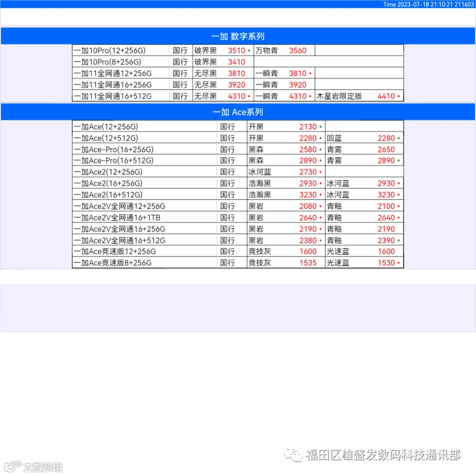Click price '2380' for 黑岩

coord(308,241)
